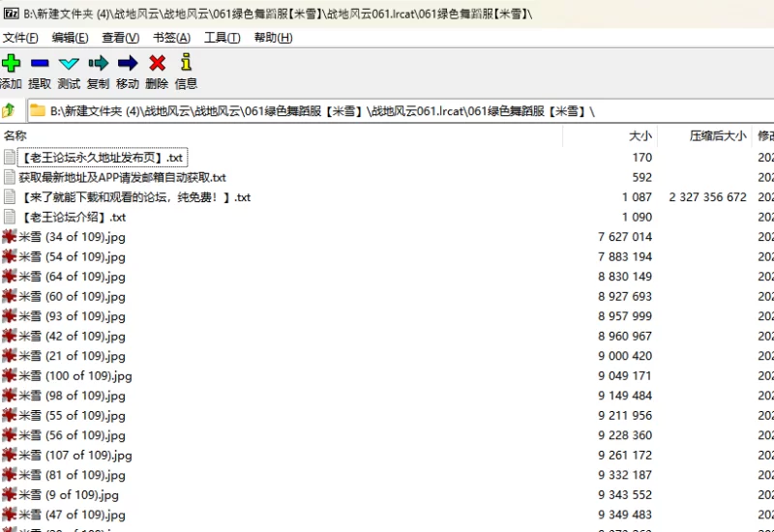Click size value 170

642,158
